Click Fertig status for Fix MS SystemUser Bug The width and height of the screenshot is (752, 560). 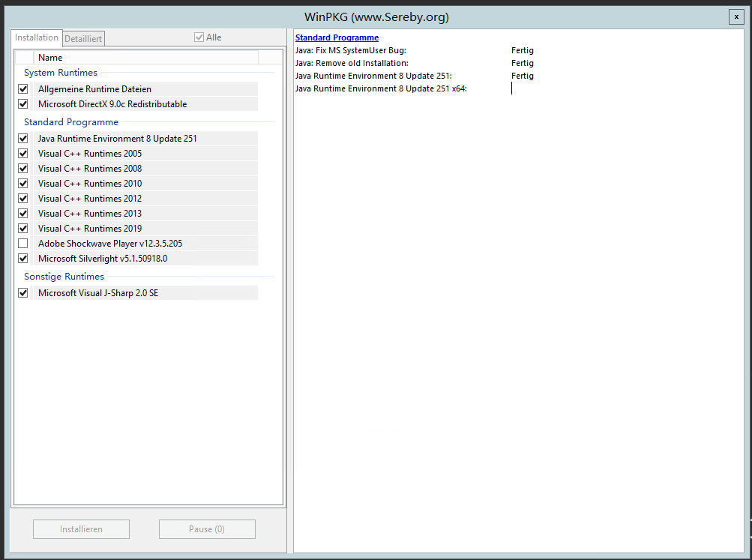pyautogui.click(x=523, y=50)
